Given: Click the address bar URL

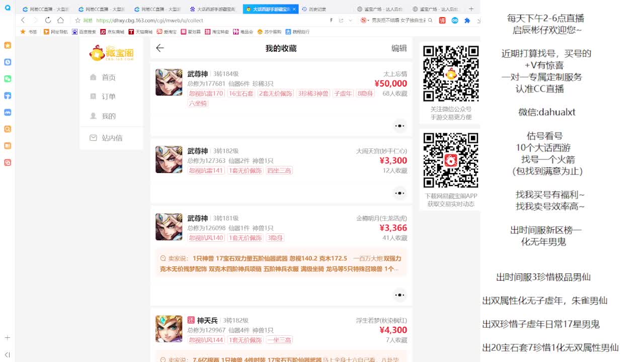Looking at the screenshot, I should tap(149, 21).
